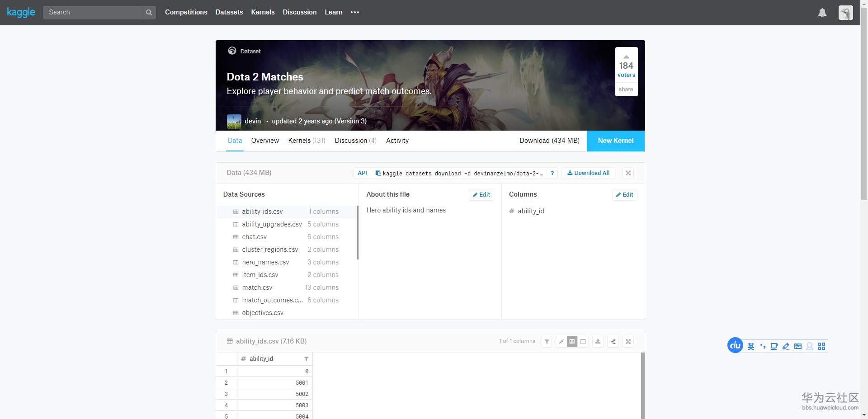Open devin's author avatar

[x=234, y=122]
